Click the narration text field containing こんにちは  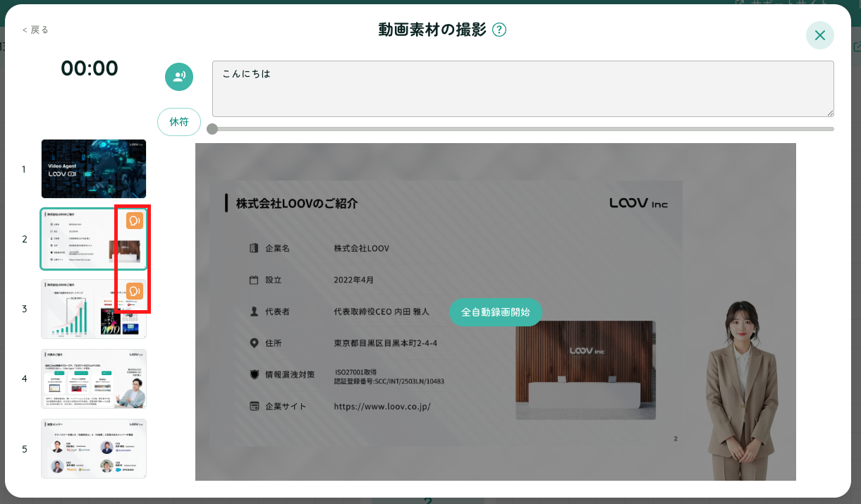click(523, 89)
